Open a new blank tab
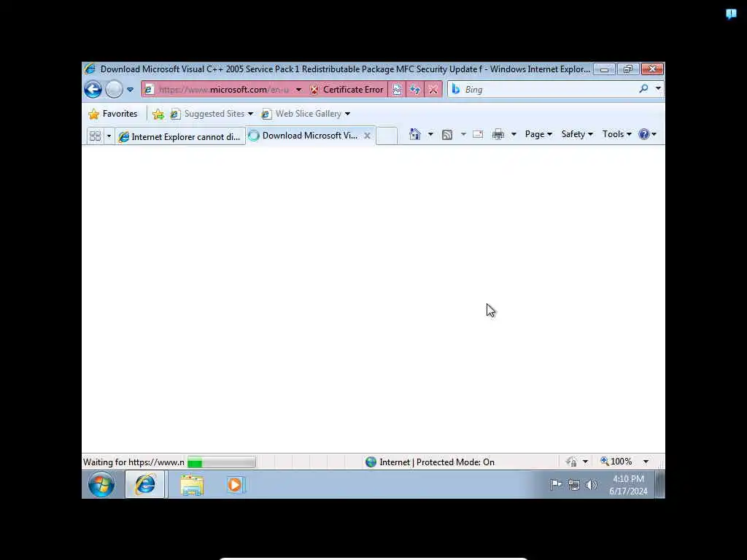 coord(387,136)
